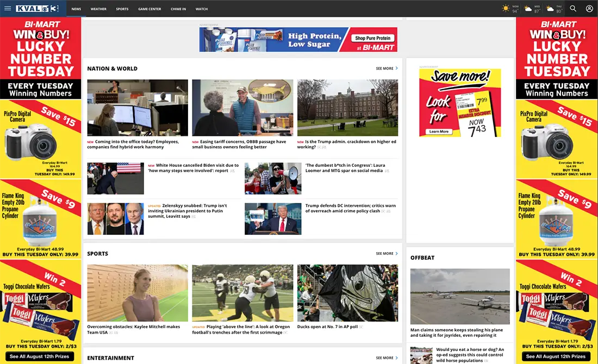This screenshot has width=598, height=364.
Task: Click See All August 12th Prizes right button
Action: point(556,356)
